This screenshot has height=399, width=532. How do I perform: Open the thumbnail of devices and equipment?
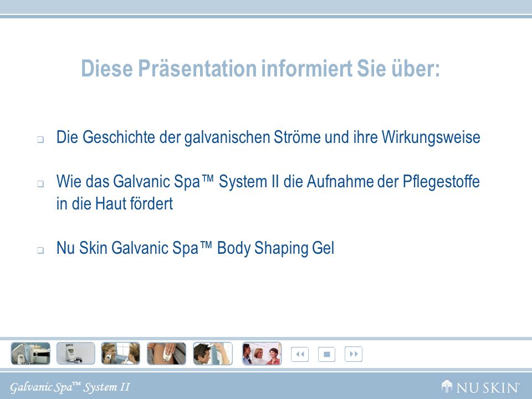[30, 354]
